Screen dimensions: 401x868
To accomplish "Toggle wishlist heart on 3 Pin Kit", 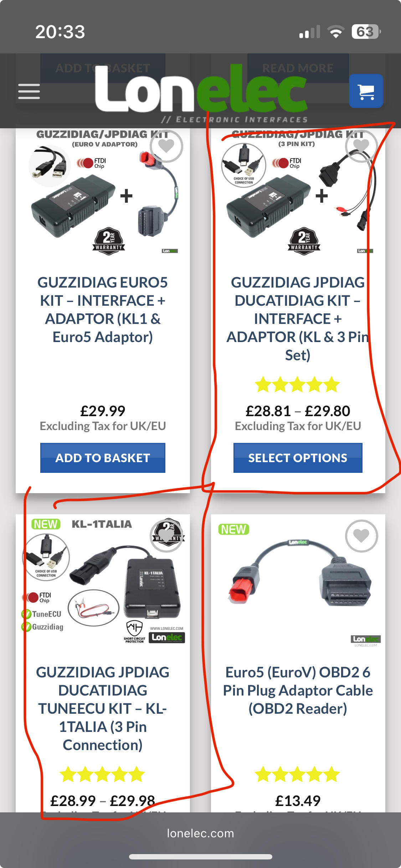I will (361, 146).
